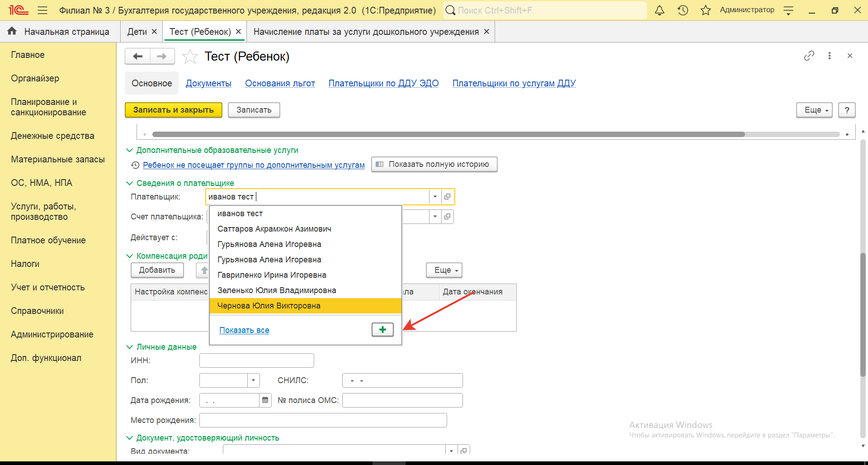The width and height of the screenshot is (868, 465).
Task: Switch to the Дети tab
Action: [x=137, y=32]
